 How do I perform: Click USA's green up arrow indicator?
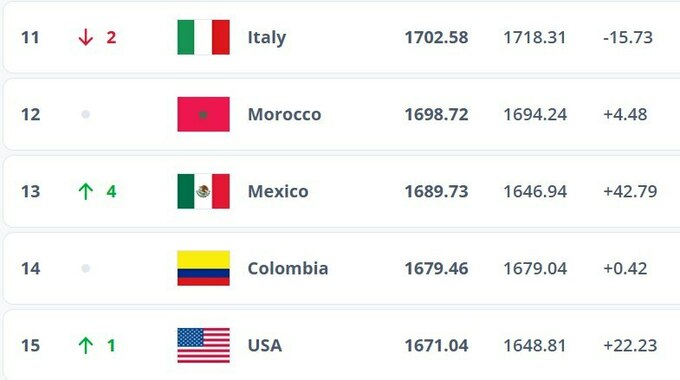pyautogui.click(x=85, y=345)
